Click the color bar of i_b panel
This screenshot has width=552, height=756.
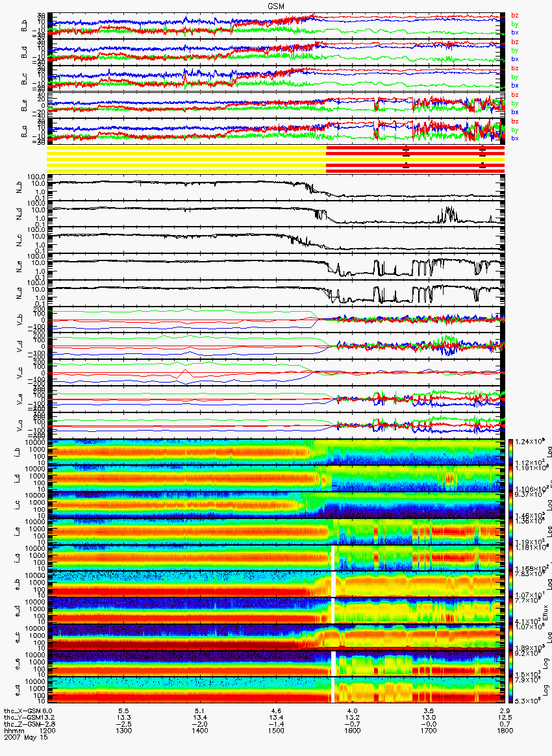pyautogui.click(x=511, y=452)
